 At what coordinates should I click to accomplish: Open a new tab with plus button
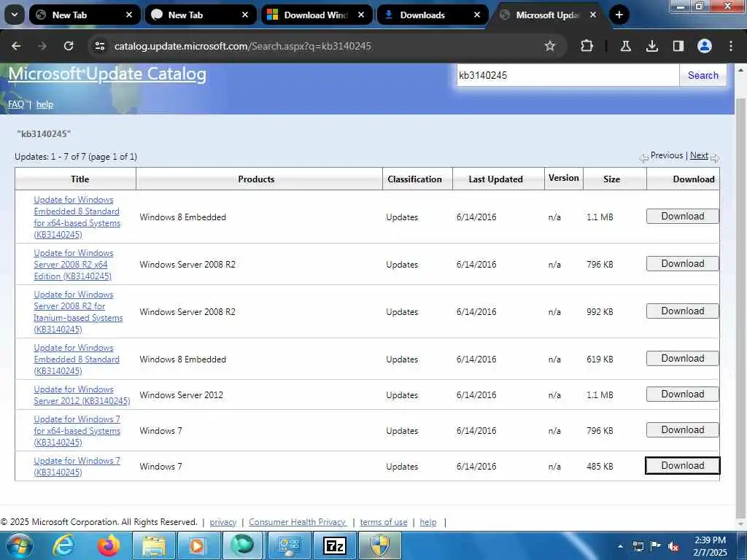tap(619, 15)
